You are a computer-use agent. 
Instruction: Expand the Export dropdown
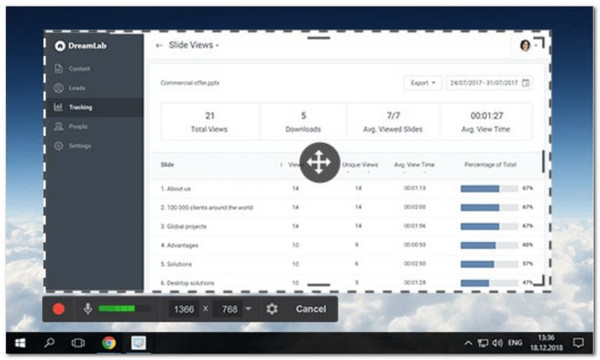coord(422,83)
